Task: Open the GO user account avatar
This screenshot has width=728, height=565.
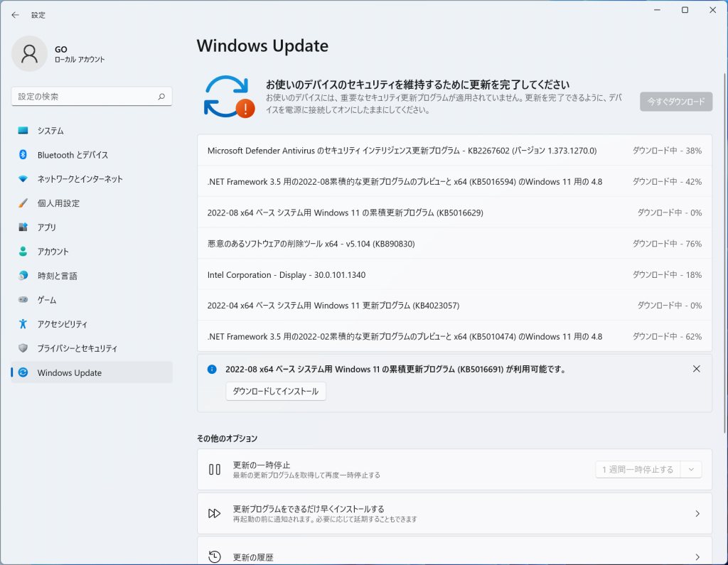Action: [x=29, y=54]
